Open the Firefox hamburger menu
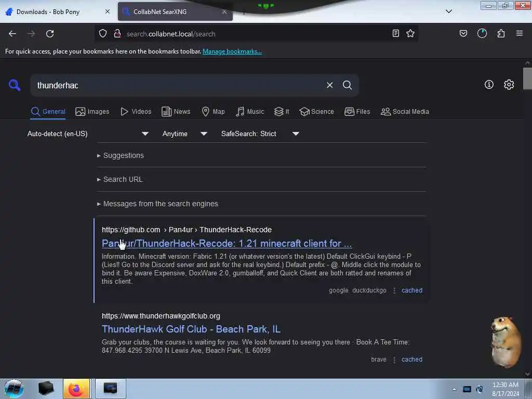532x399 pixels. coord(520,34)
